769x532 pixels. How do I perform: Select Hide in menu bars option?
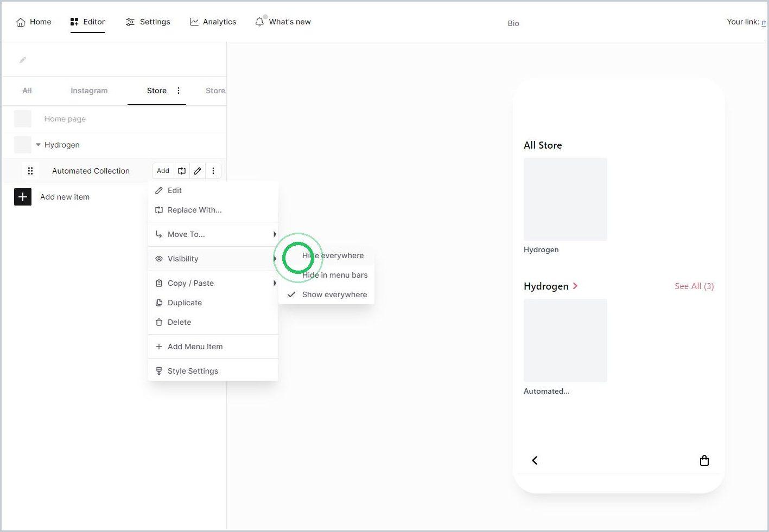pos(327,275)
